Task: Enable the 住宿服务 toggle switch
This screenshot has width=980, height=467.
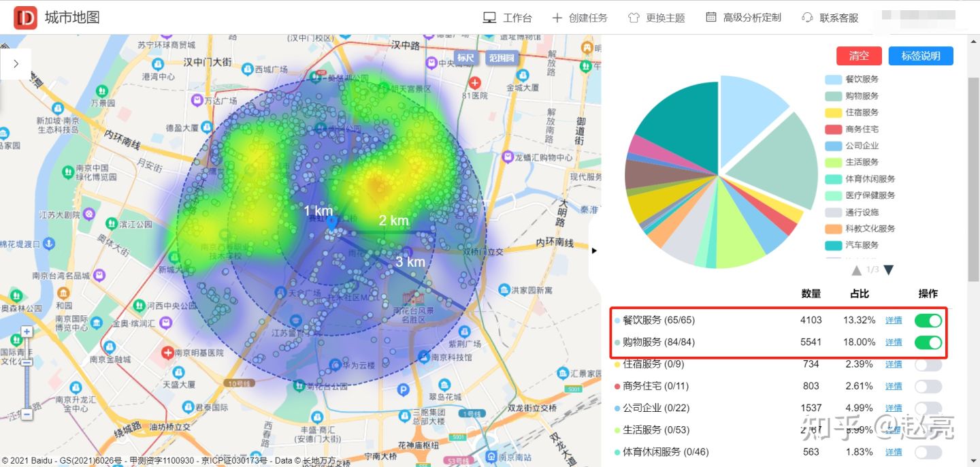Action: click(x=928, y=364)
